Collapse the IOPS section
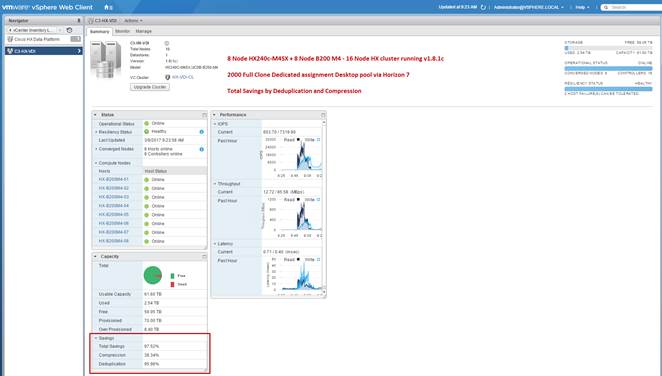The image size is (662, 376). pos(215,124)
